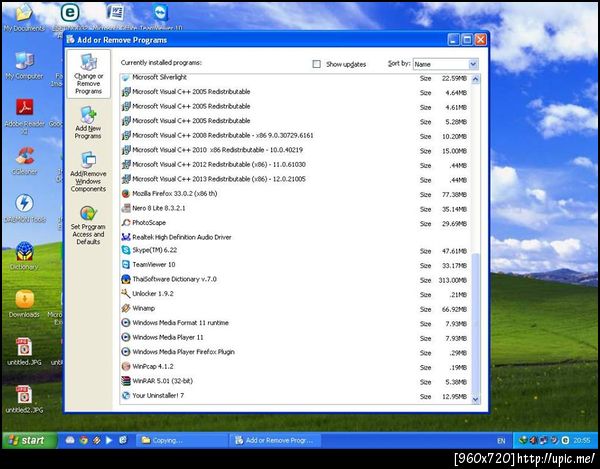Click scroll up arrow of program list
This screenshot has height=469, width=600.
(476, 79)
